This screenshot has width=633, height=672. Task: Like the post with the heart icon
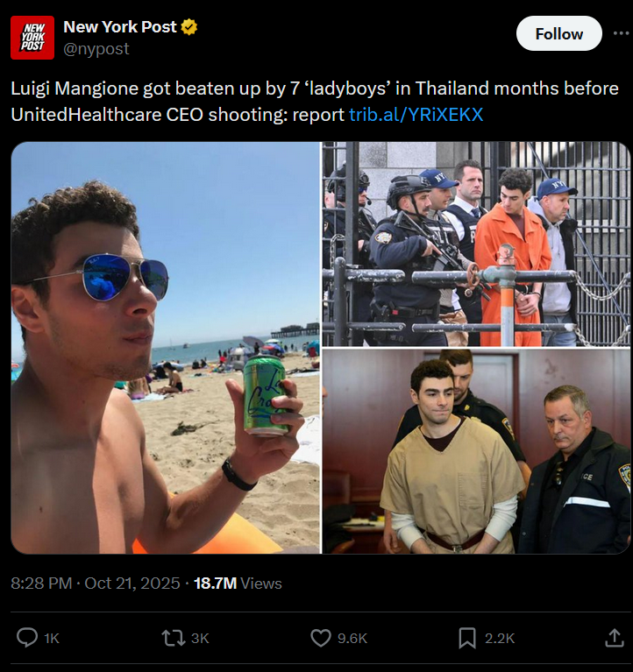coord(321,638)
